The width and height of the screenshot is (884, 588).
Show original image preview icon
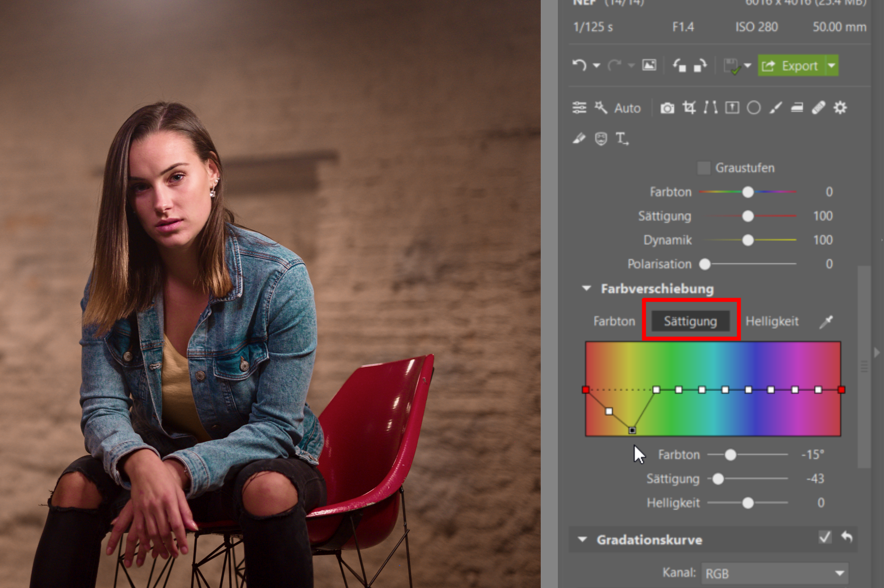coord(649,65)
